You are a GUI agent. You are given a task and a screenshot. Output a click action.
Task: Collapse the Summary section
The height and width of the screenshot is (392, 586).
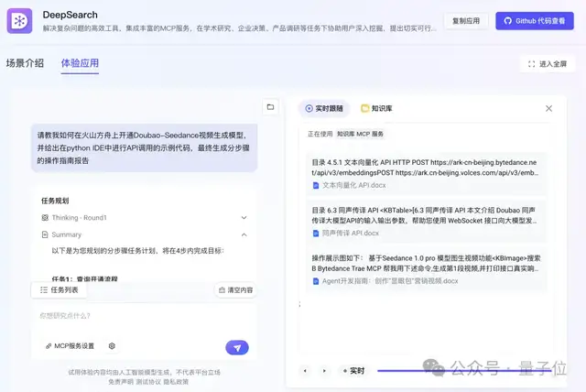click(244, 234)
